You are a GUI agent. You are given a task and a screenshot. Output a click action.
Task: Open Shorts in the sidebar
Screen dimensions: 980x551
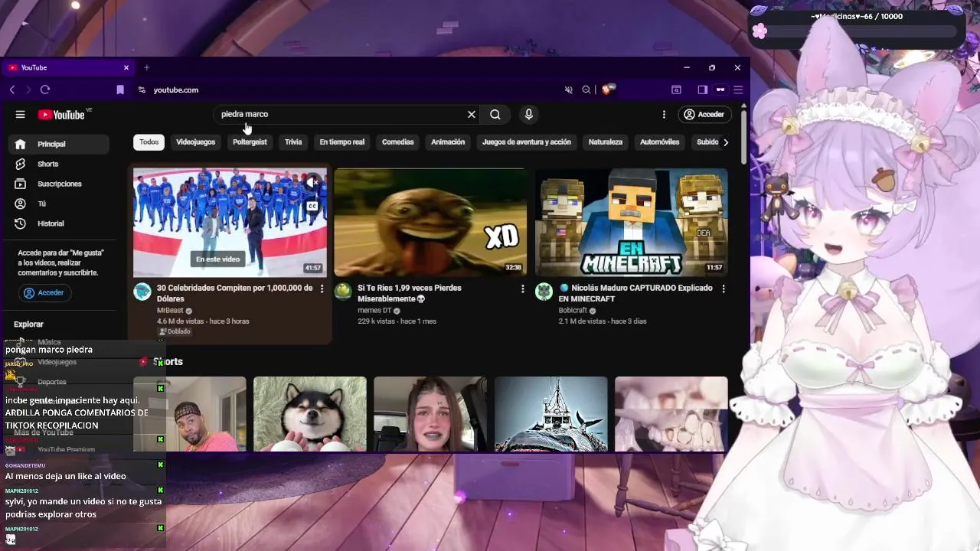tap(60, 164)
